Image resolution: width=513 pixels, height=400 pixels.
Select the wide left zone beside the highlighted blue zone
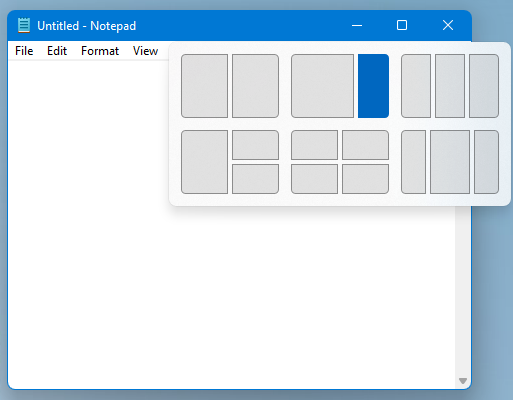point(322,86)
